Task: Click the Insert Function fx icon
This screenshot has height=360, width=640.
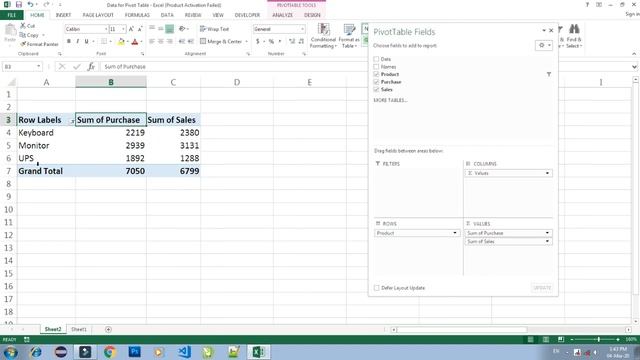Action: pos(91,67)
